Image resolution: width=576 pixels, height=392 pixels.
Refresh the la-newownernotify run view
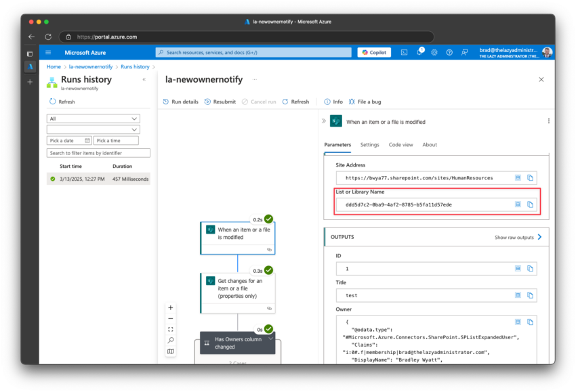point(295,102)
